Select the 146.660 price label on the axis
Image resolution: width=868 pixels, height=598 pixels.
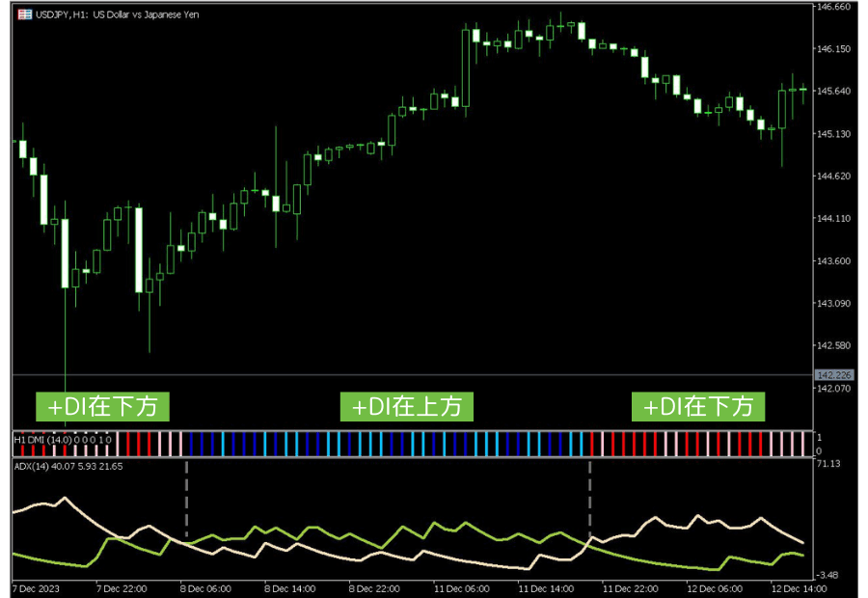point(834,7)
